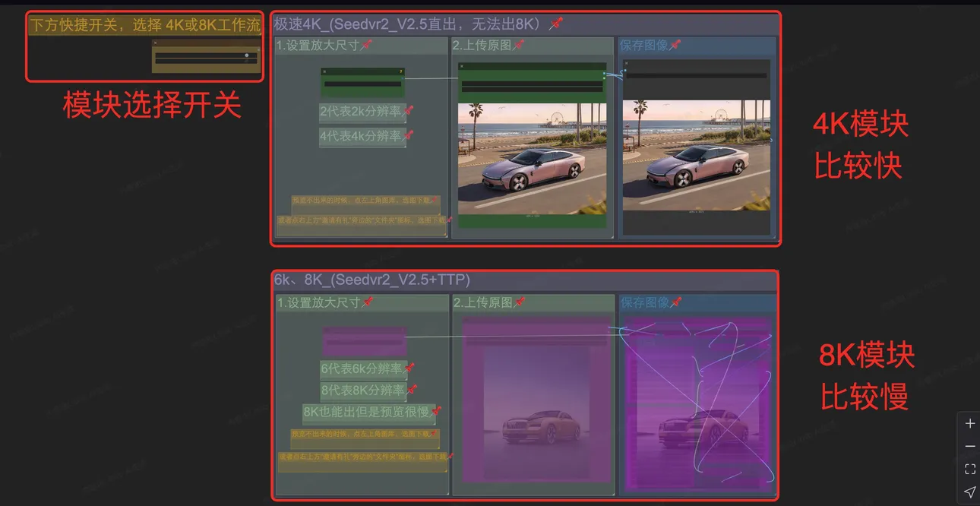
Task: Collapse the module switch node via its dot
Action: tap(155, 43)
